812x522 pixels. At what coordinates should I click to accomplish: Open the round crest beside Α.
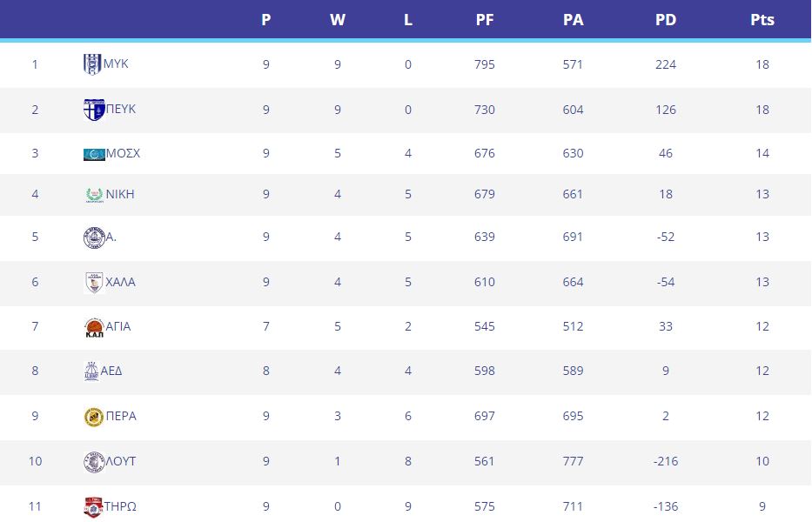pyautogui.click(x=94, y=238)
